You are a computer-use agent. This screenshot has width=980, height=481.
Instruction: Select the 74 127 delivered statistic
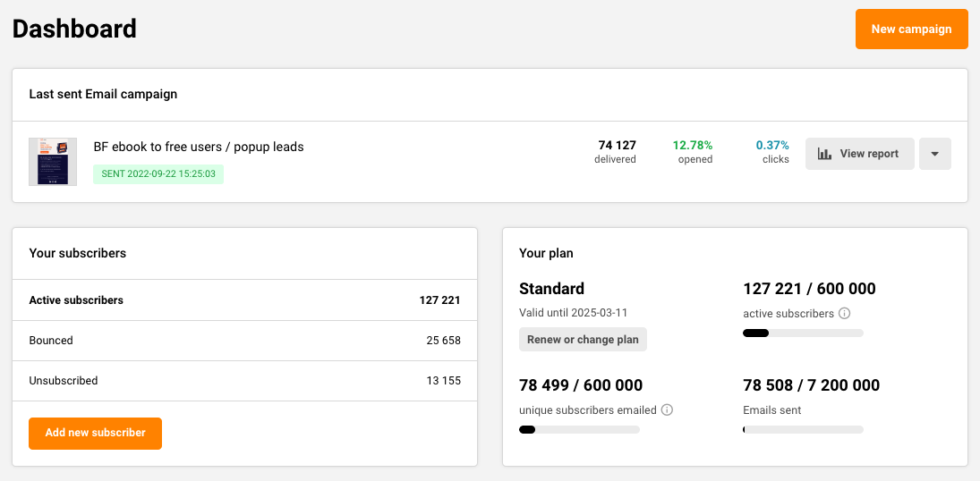click(x=616, y=152)
